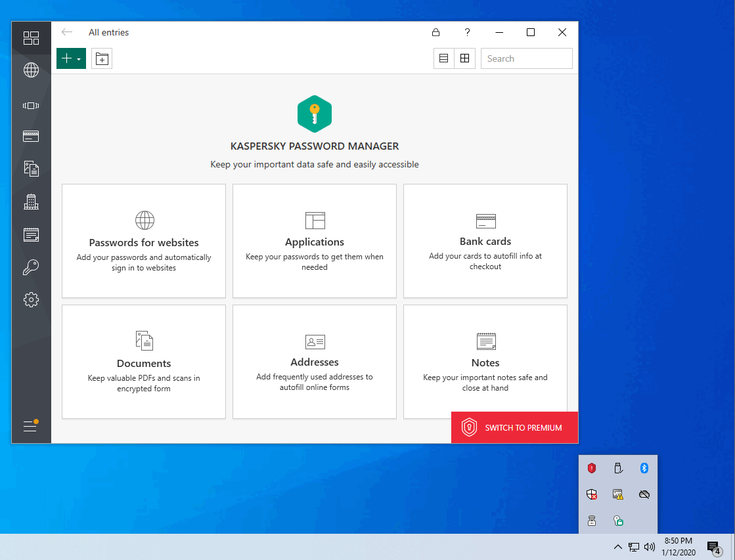Image resolution: width=735 pixels, height=560 pixels.
Task: Open the Passwords for websites tile
Action: (x=144, y=241)
